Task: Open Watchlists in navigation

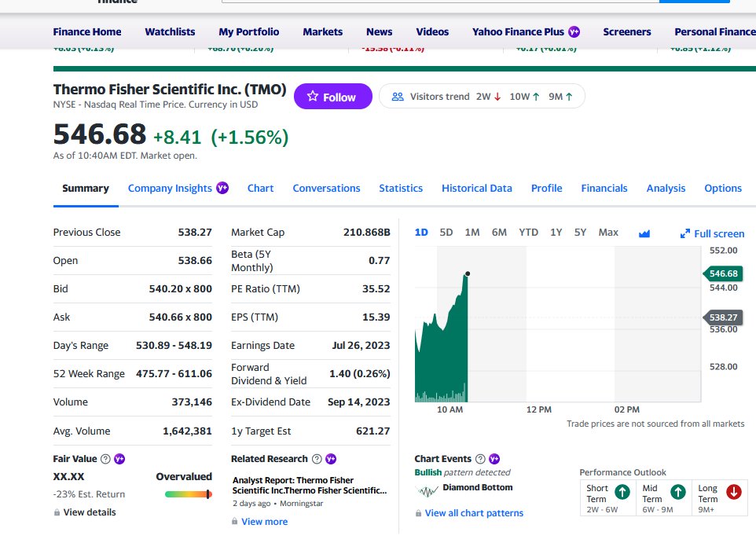Action: (171, 32)
